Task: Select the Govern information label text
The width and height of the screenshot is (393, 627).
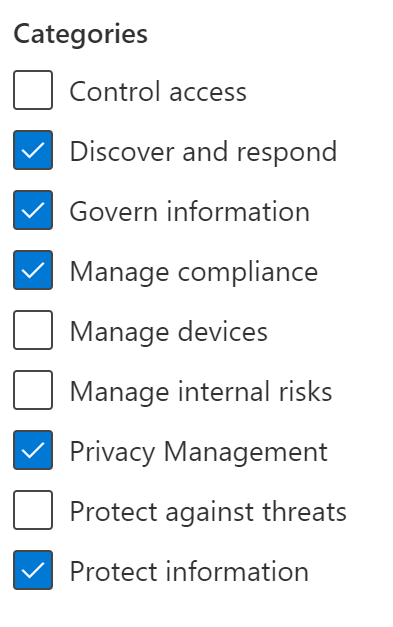Action: point(190,212)
